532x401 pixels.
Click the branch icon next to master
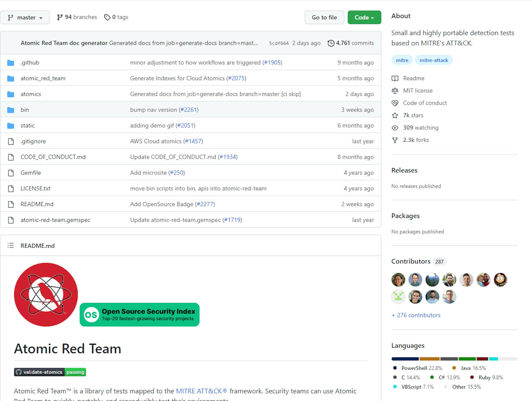coord(10,17)
